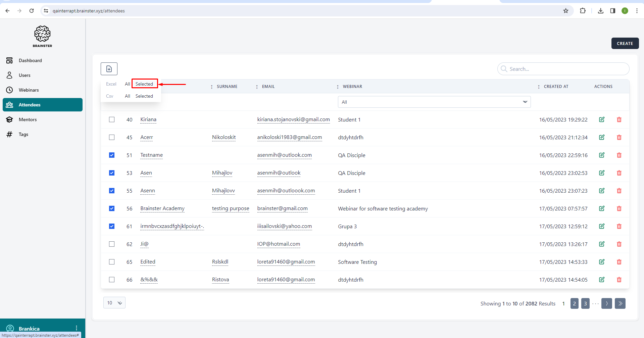Click the export download icon button
644x338 pixels.
(109, 69)
